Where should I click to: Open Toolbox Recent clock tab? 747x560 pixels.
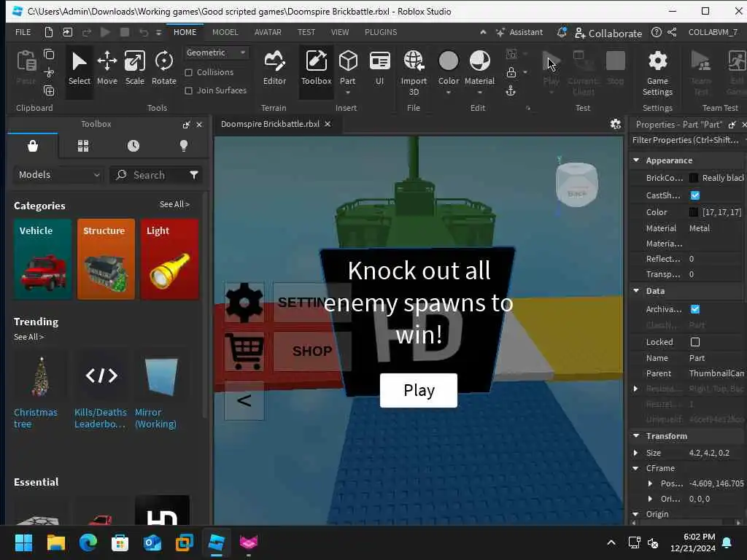click(x=133, y=146)
